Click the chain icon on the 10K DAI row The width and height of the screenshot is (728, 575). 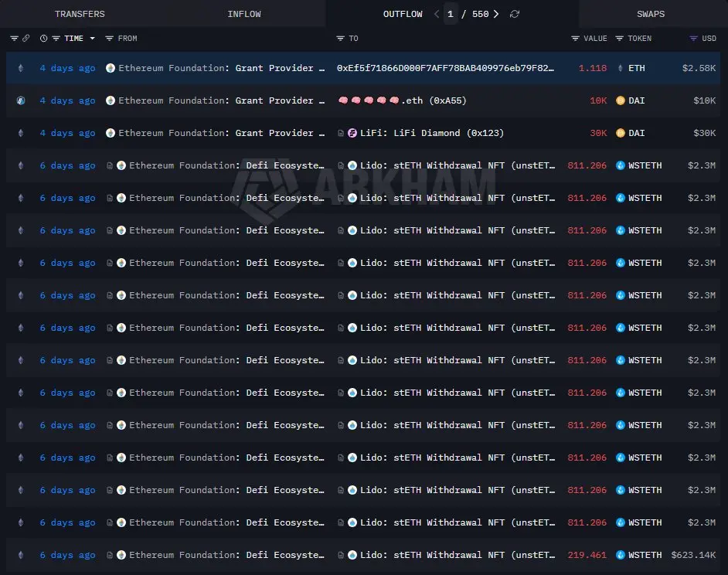pyautogui.click(x=21, y=100)
